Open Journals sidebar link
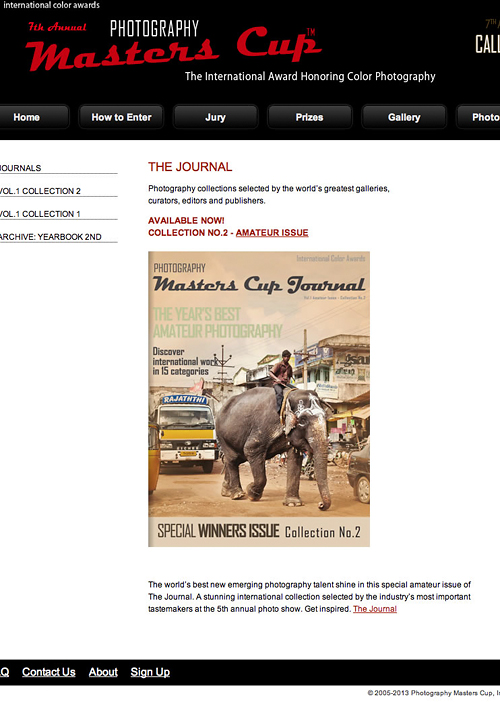 click(x=21, y=168)
